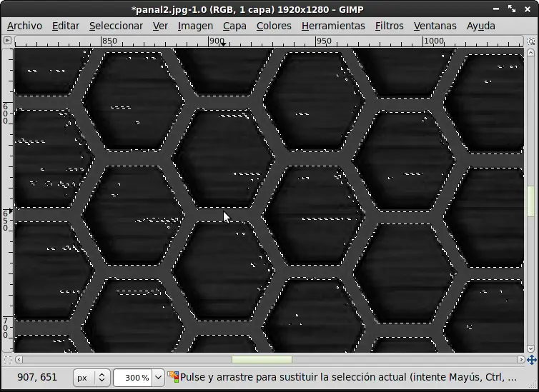Open the Colores menu
The width and height of the screenshot is (539, 392).
coord(274,26)
